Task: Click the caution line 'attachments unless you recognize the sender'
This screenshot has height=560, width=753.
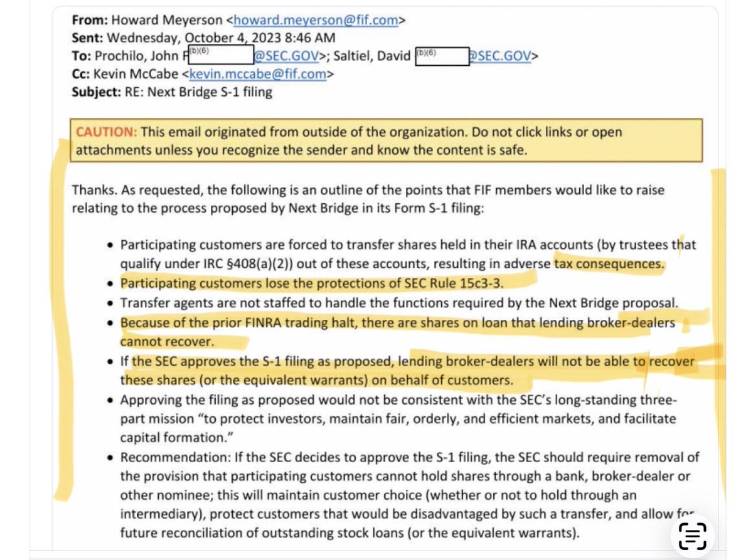Action: click(302, 151)
